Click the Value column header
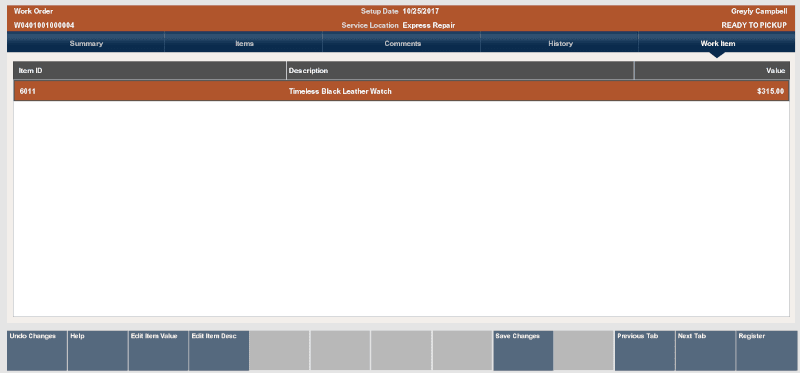The image size is (800, 373). [712, 70]
